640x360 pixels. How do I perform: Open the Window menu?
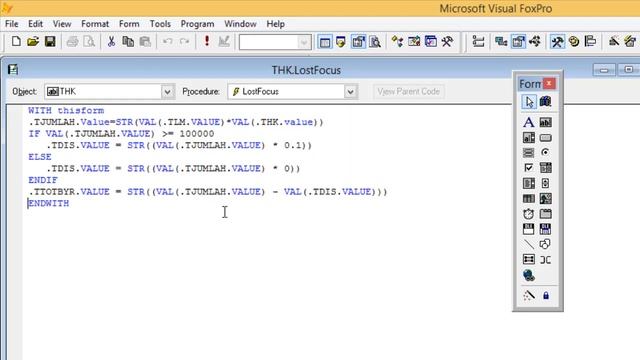pyautogui.click(x=240, y=24)
